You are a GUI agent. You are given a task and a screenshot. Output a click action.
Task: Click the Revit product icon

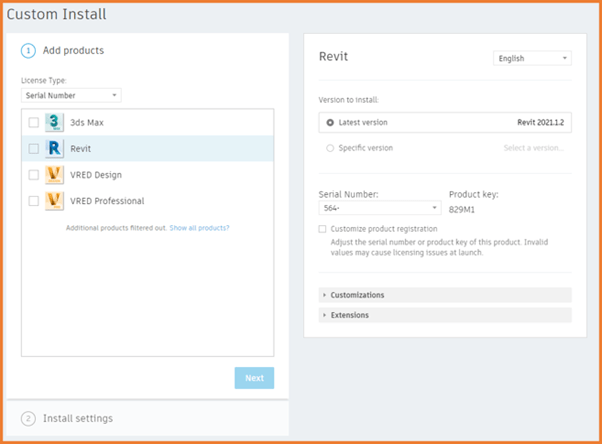[54, 149]
